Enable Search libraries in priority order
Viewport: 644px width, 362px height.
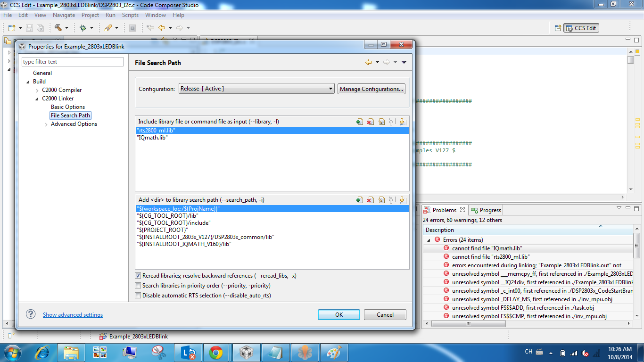(138, 286)
